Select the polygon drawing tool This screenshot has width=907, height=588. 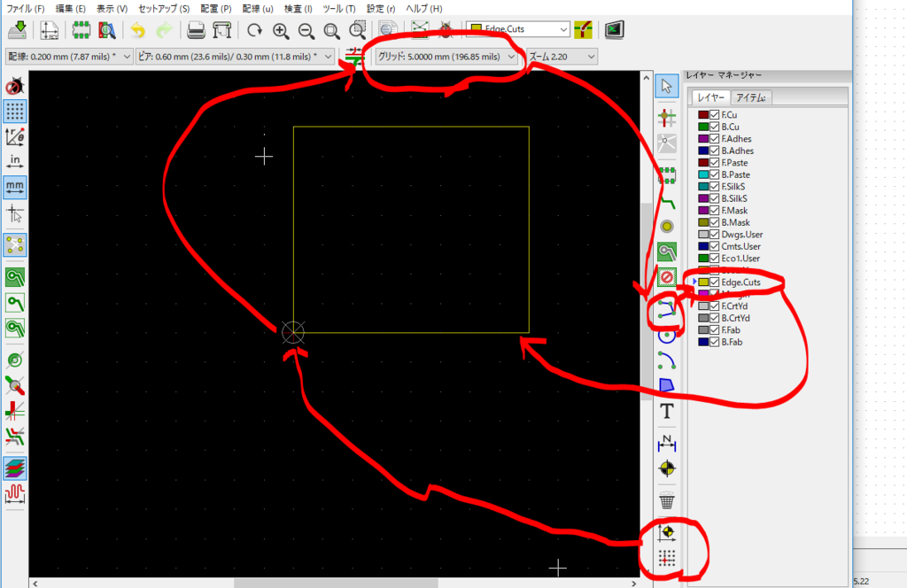click(667, 385)
